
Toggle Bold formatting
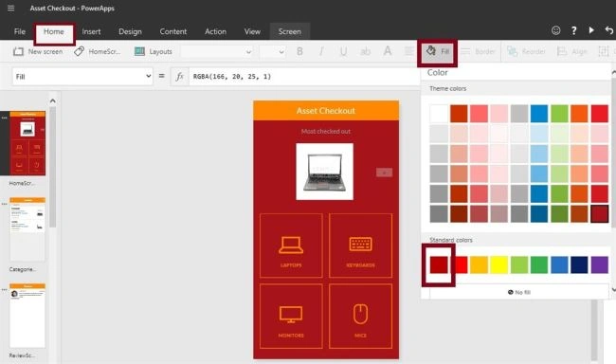pos(299,51)
